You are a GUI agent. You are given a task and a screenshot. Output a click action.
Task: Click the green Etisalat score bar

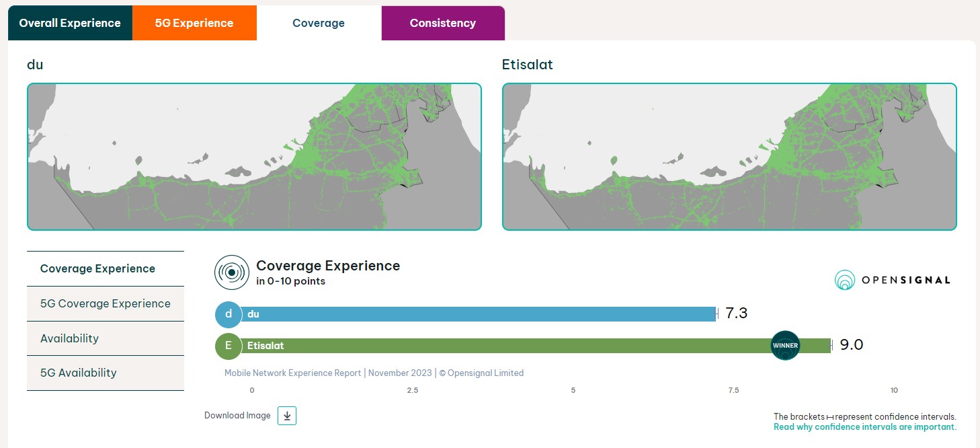click(x=504, y=346)
